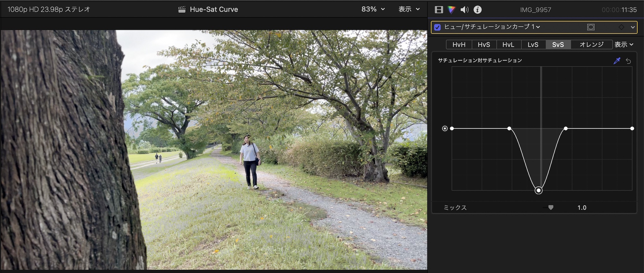Open the ヒュー/サチュレーションカーブ 1 correction menu
Screen dimensions: 644x273
[492, 27]
